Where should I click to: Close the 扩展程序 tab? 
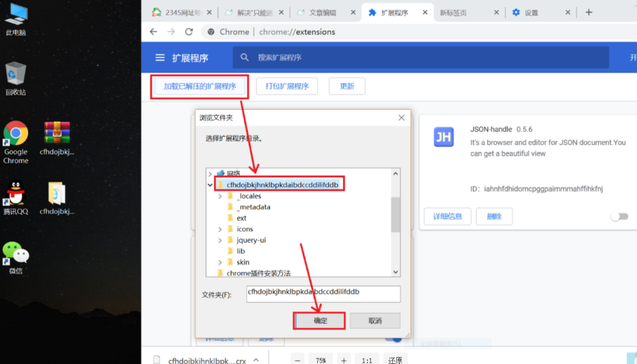[425, 13]
